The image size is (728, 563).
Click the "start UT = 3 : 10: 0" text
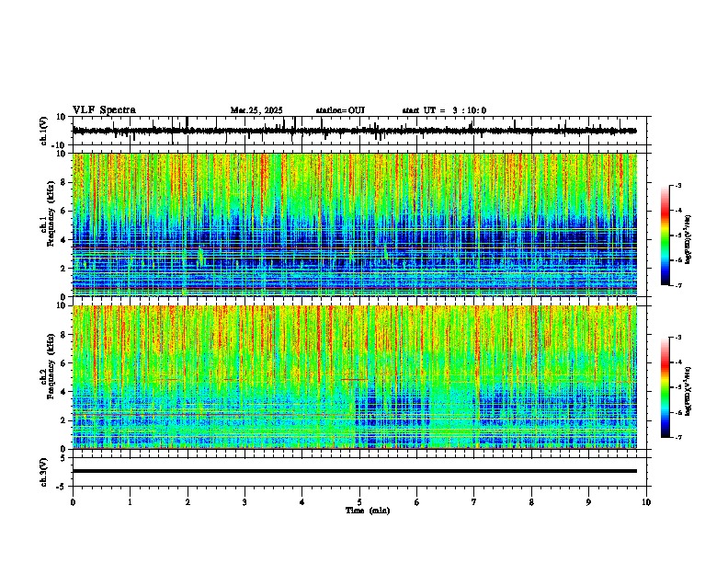[x=444, y=110]
